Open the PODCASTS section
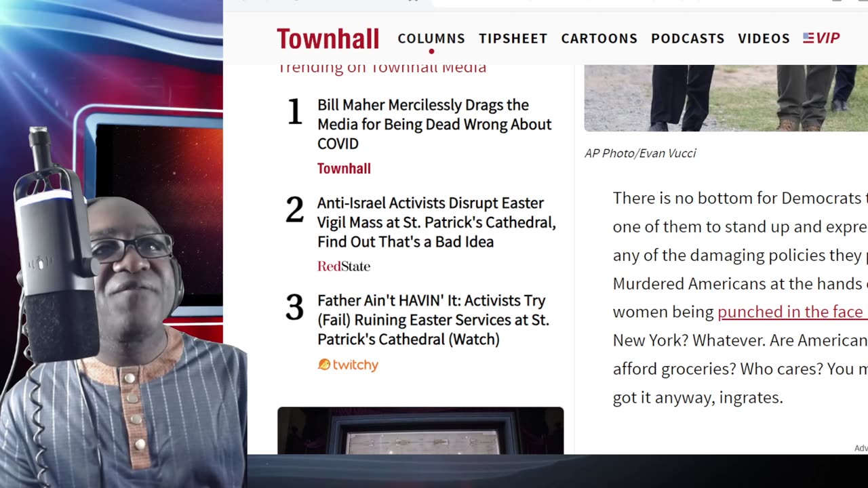The height and width of the screenshot is (488, 868). click(x=688, y=39)
